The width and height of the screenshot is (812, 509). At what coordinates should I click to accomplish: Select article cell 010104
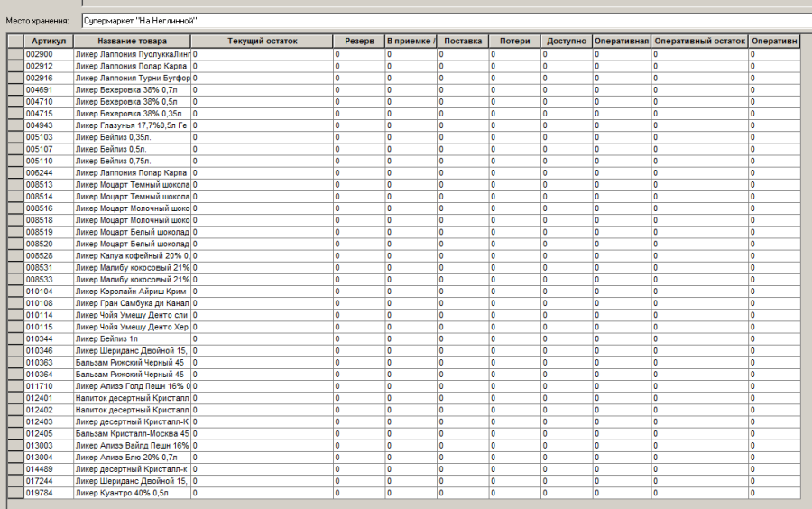click(x=49, y=291)
